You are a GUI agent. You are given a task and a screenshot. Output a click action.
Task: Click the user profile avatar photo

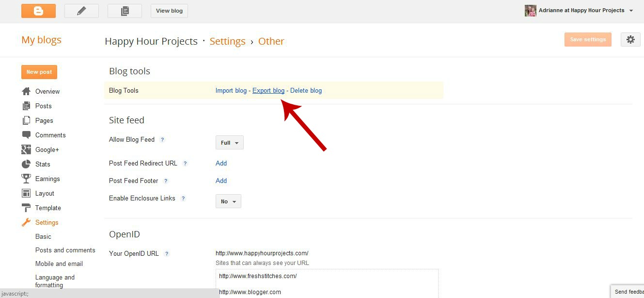pyautogui.click(x=531, y=11)
